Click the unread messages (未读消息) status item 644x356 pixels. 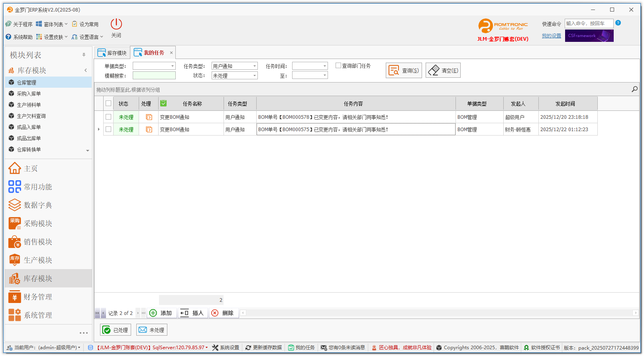click(x=343, y=348)
